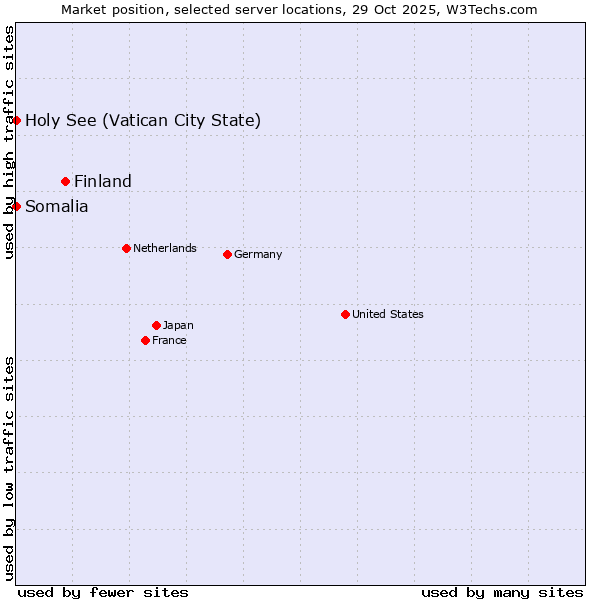Screen dimensions: 600x600
Task: Click the Netherlands text label
Action: click(x=165, y=248)
